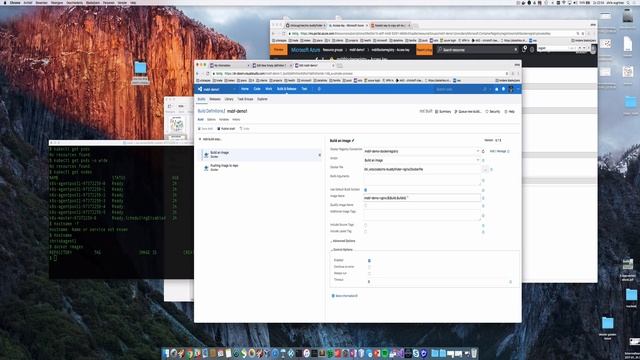The image size is (640, 360).
Task: Open the folder icon on the desktop over the cliff
Action: pos(140,68)
